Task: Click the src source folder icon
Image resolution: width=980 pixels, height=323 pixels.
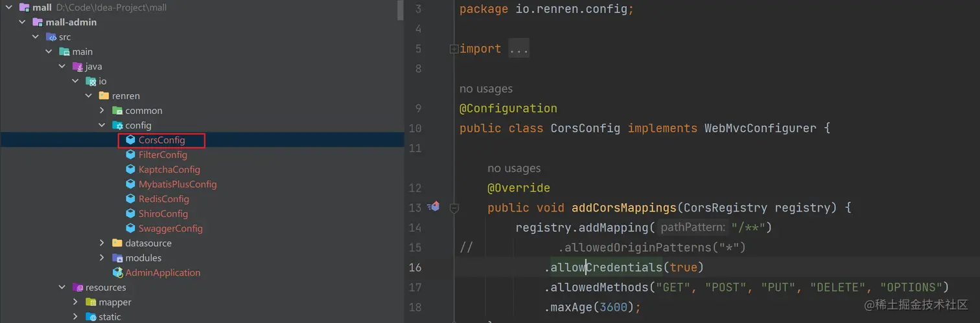Action: point(51,37)
